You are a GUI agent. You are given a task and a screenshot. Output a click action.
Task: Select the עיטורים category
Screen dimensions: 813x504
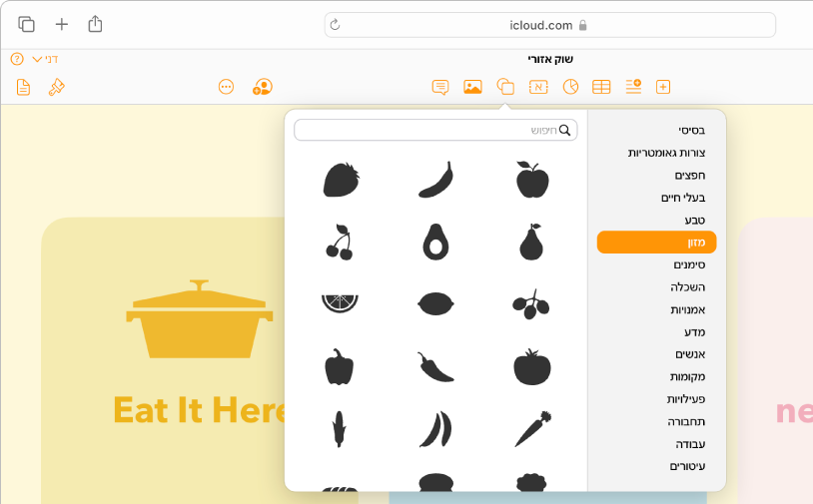click(687, 466)
